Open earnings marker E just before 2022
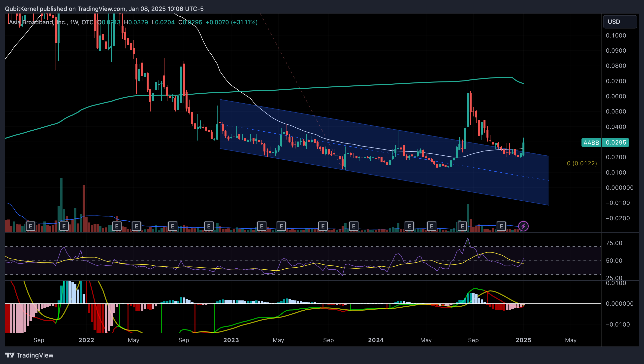The width and height of the screenshot is (644, 364). [x=64, y=226]
